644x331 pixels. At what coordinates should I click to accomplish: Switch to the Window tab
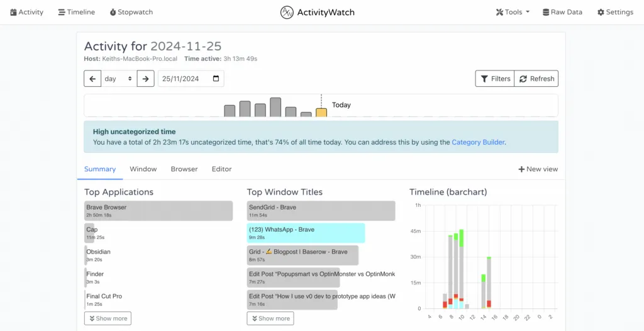pos(143,169)
